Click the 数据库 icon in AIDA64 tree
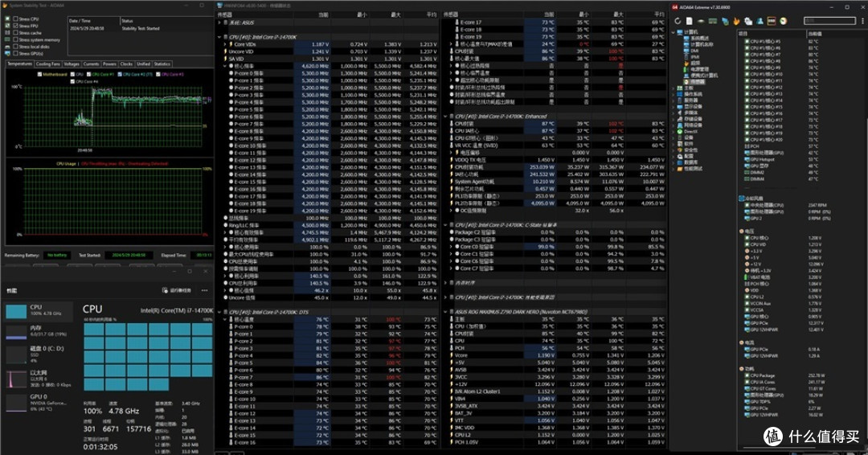This screenshot has height=455, width=868. click(x=681, y=162)
